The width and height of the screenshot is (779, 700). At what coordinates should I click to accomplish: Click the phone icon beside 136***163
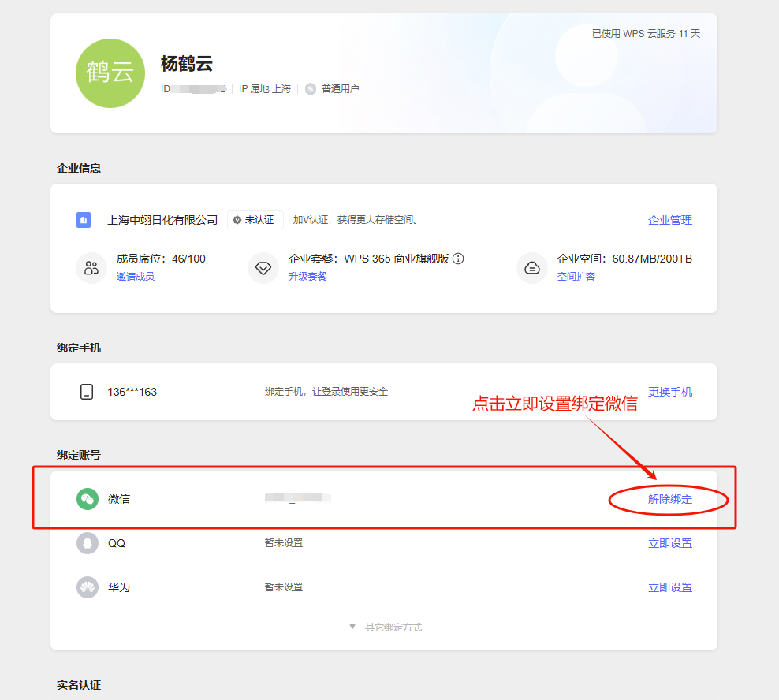click(x=87, y=392)
